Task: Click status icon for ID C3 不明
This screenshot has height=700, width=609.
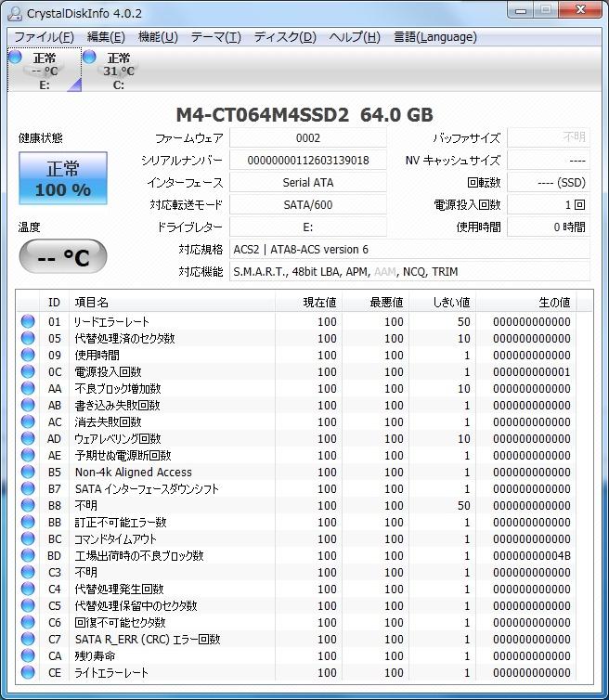Action: click(28, 572)
